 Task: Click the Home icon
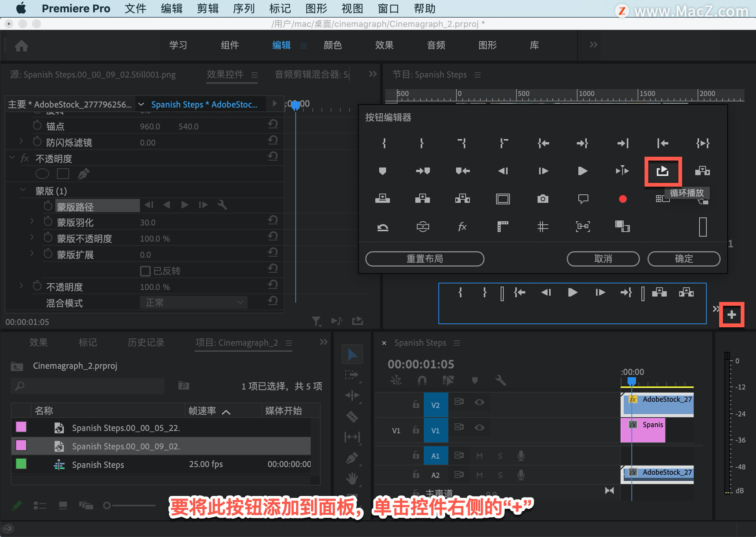pyautogui.click(x=21, y=46)
